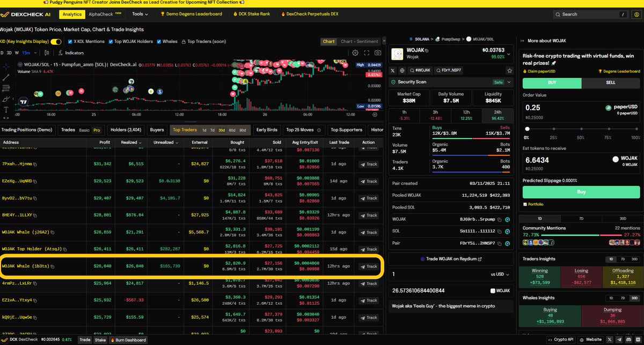Take a chart snapshot with camera icon
The width and height of the screenshot is (644, 345).
pos(378,53)
